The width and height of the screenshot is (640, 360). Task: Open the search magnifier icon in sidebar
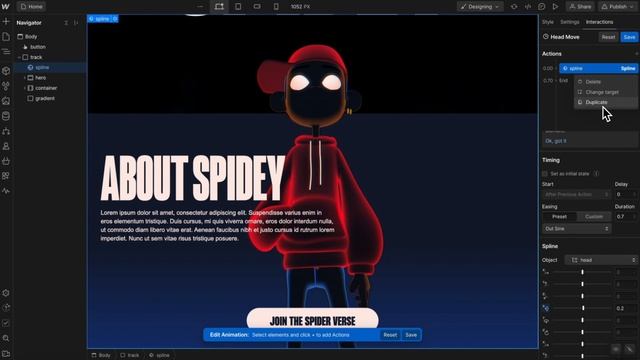6,338
